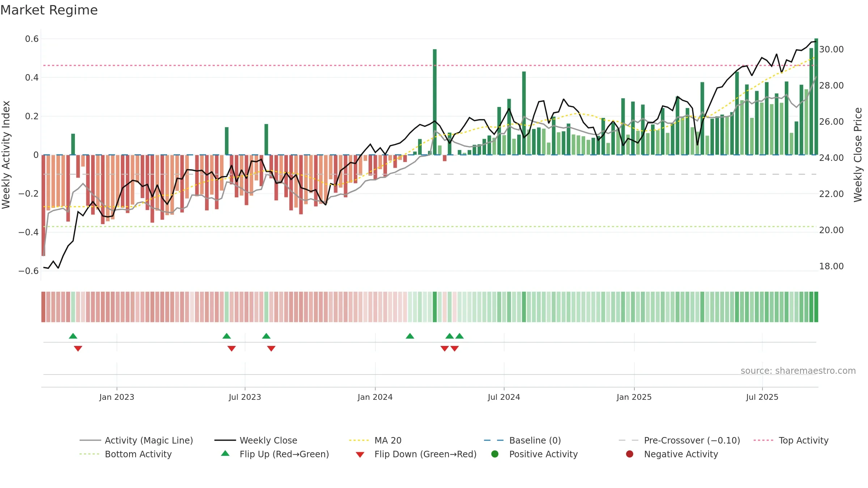Image resolution: width=868 pixels, height=488 pixels.
Task: Click the Negative Activity red circle icon
Action: pyautogui.click(x=630, y=454)
